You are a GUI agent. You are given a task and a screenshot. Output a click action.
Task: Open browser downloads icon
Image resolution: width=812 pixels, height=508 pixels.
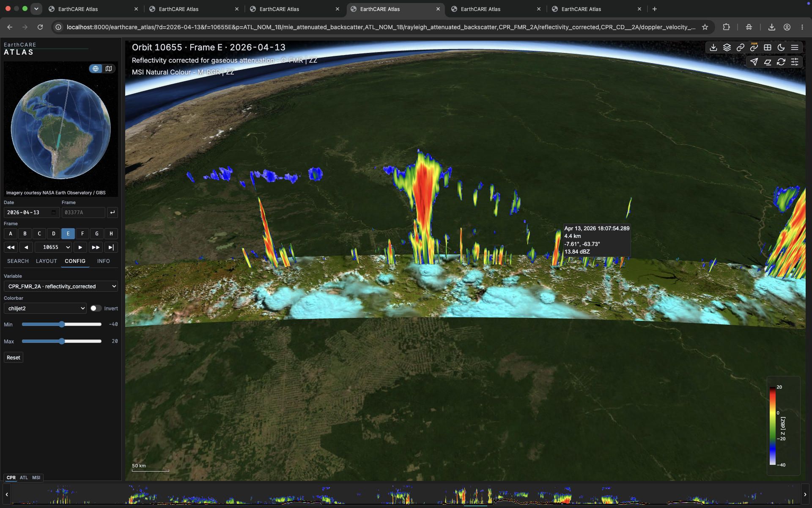tap(772, 27)
